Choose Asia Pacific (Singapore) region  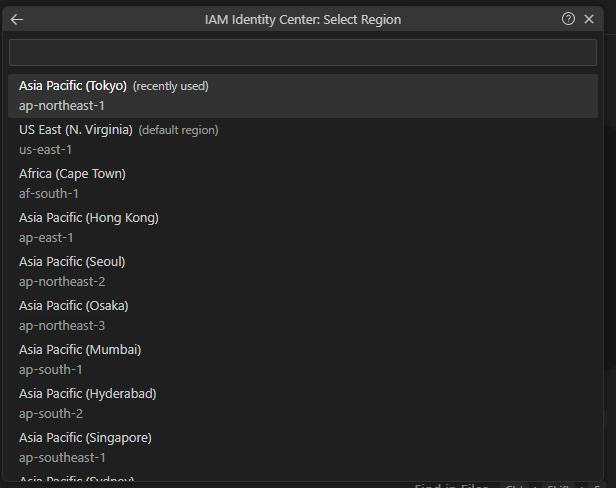point(303,448)
